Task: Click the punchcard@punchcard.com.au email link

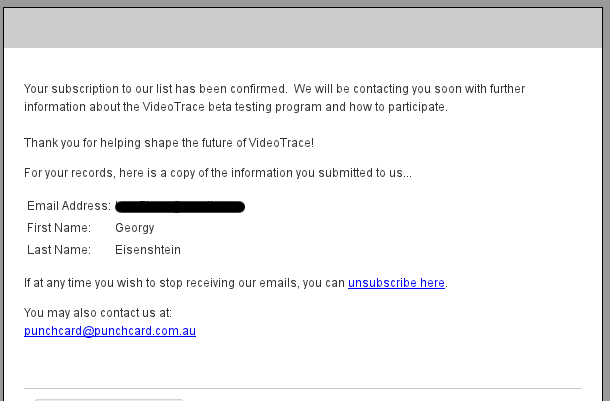Action: pyautogui.click(x=110, y=331)
